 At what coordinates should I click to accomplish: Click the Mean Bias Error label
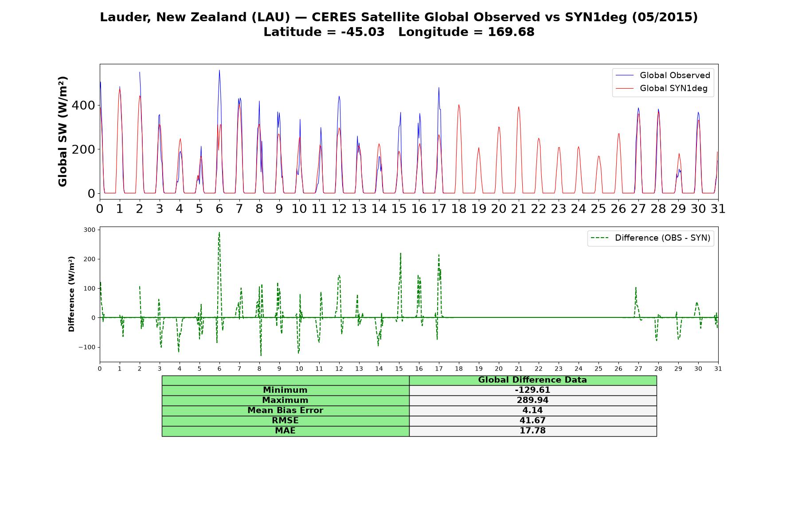285,411
